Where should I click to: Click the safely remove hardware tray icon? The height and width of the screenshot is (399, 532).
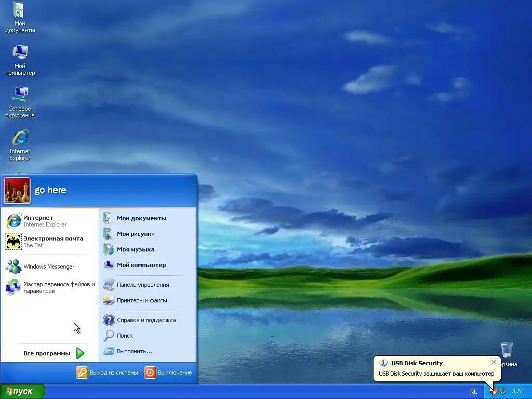point(502,392)
